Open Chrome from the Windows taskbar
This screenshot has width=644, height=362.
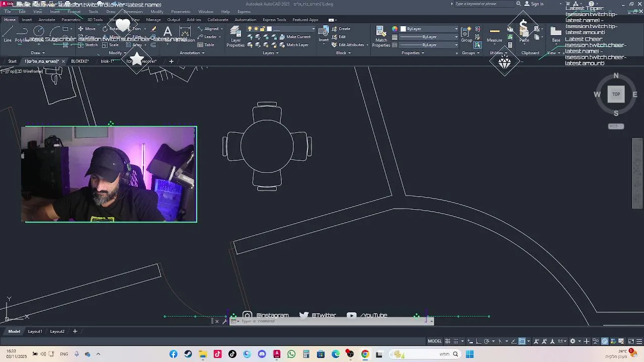(x=365, y=354)
